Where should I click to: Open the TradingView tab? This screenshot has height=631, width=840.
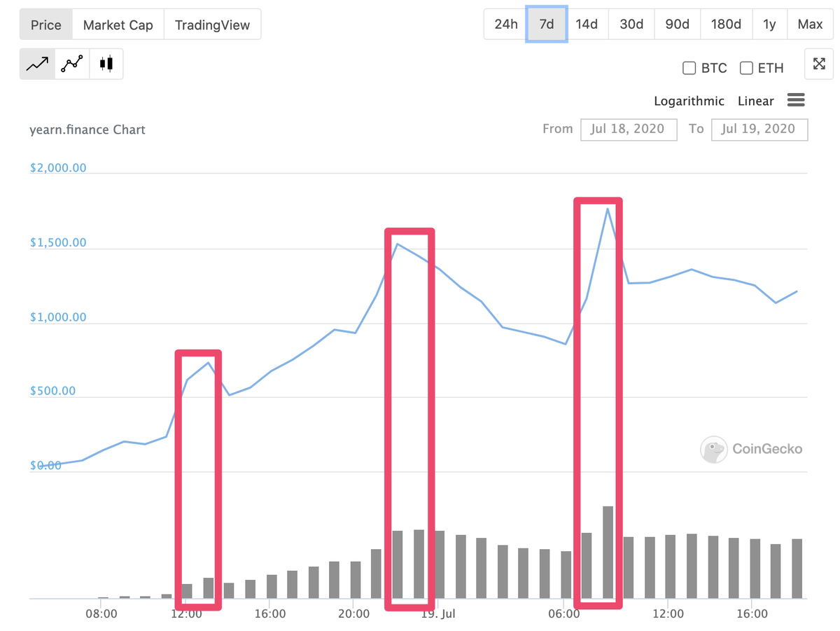click(212, 25)
